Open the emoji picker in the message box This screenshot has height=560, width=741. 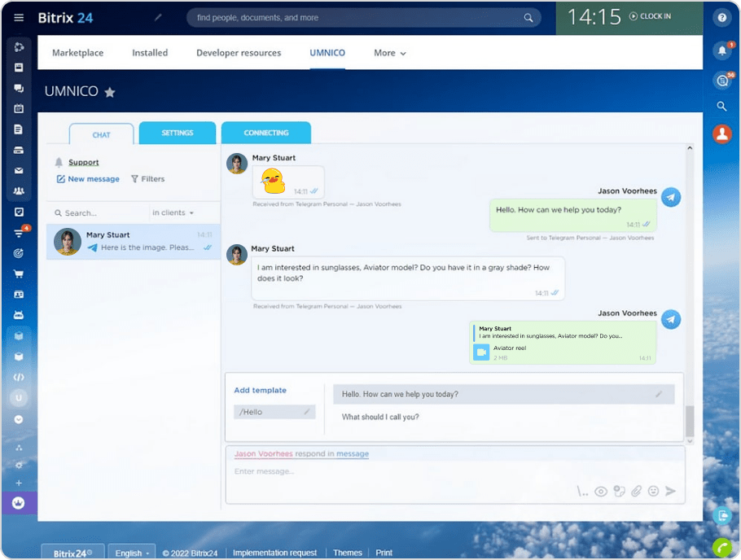click(654, 492)
